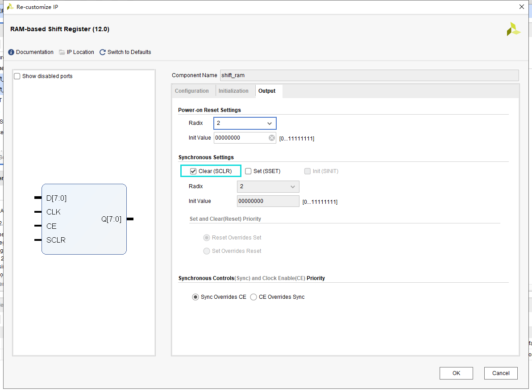Screen dimensions: 532x392
Task: Click the Component Name text field
Action: click(x=369, y=75)
